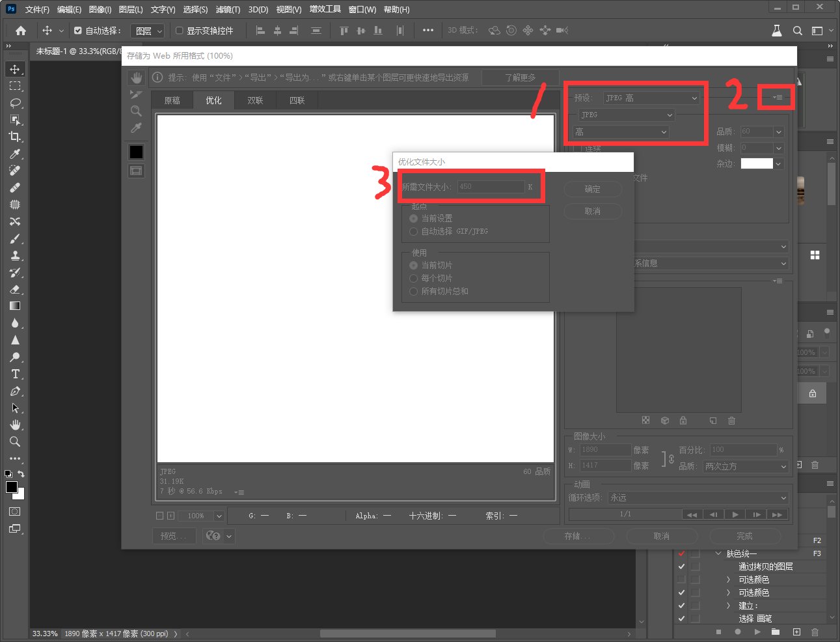Open the 预设 JPEG 高 dropdown

[651, 98]
